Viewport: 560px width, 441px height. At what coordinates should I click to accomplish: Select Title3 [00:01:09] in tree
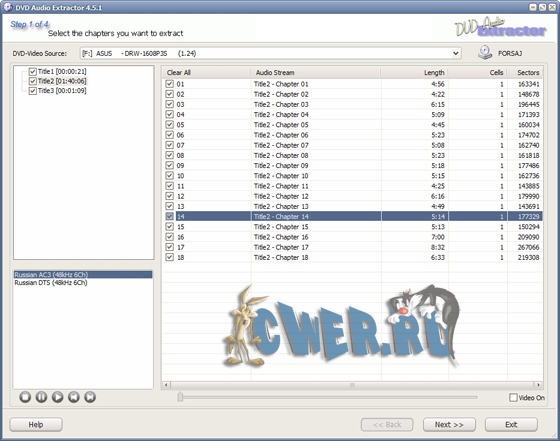[x=62, y=91]
